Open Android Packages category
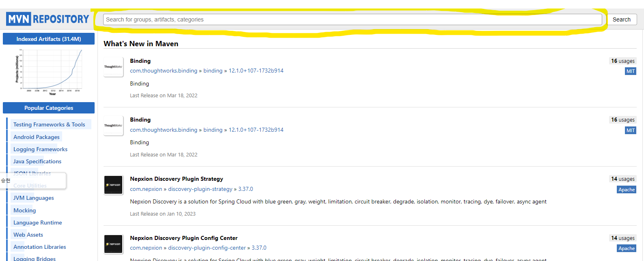The width and height of the screenshot is (644, 261). [x=37, y=137]
